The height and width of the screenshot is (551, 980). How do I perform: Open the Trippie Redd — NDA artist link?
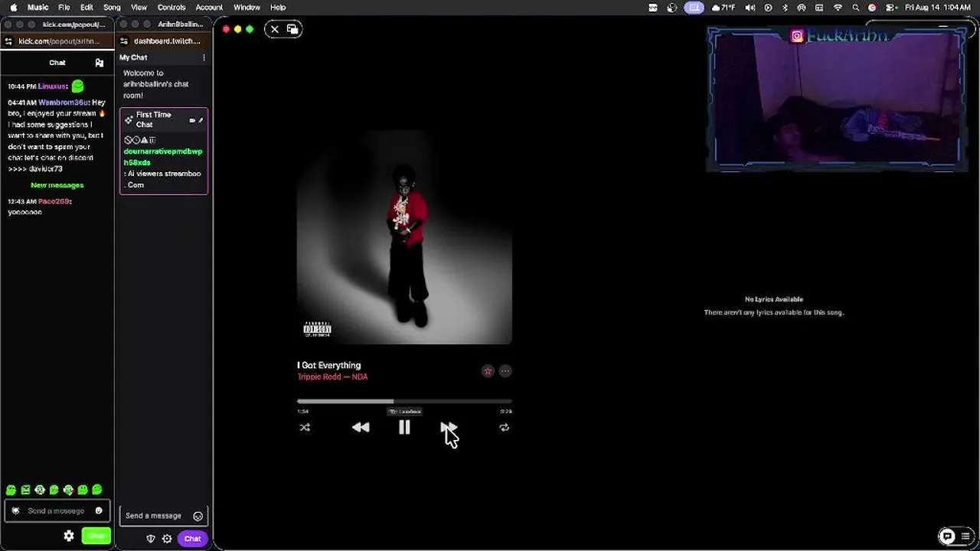tap(332, 377)
